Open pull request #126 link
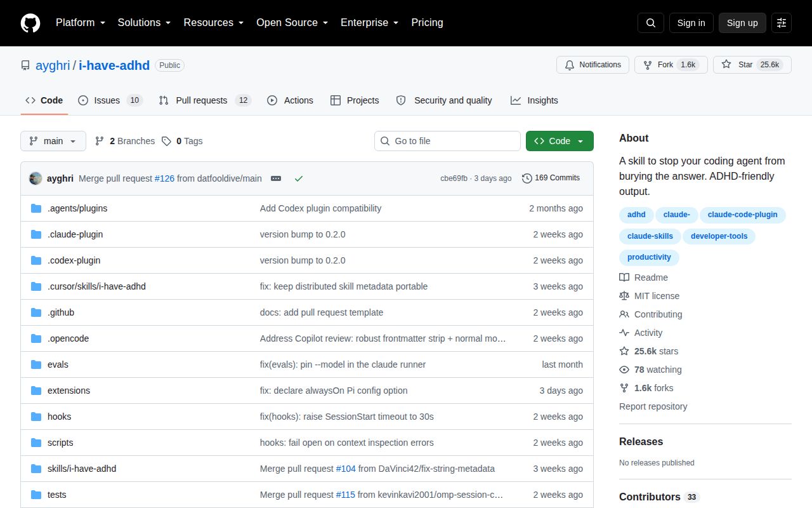Screen dimensions: 812x508 [164, 178]
